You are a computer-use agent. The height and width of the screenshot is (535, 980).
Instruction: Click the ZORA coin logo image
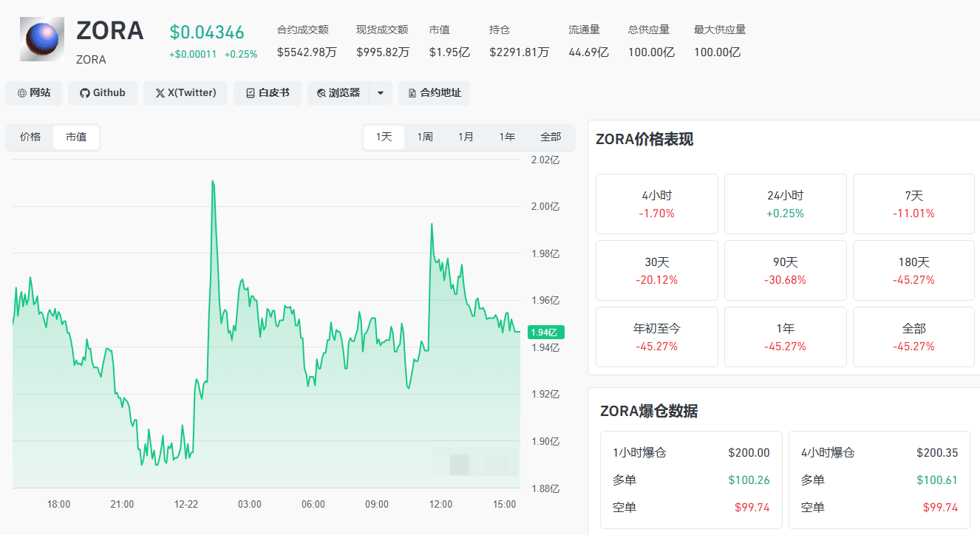tap(42, 41)
